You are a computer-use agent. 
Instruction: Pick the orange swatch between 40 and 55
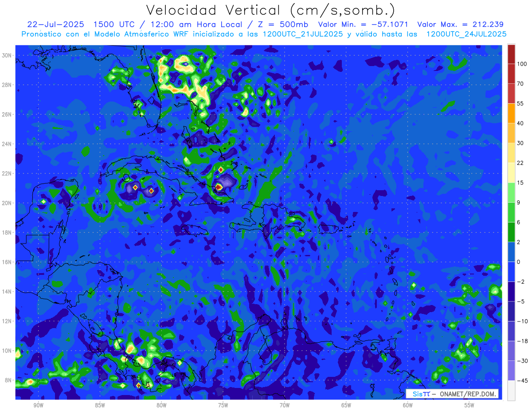(511, 113)
